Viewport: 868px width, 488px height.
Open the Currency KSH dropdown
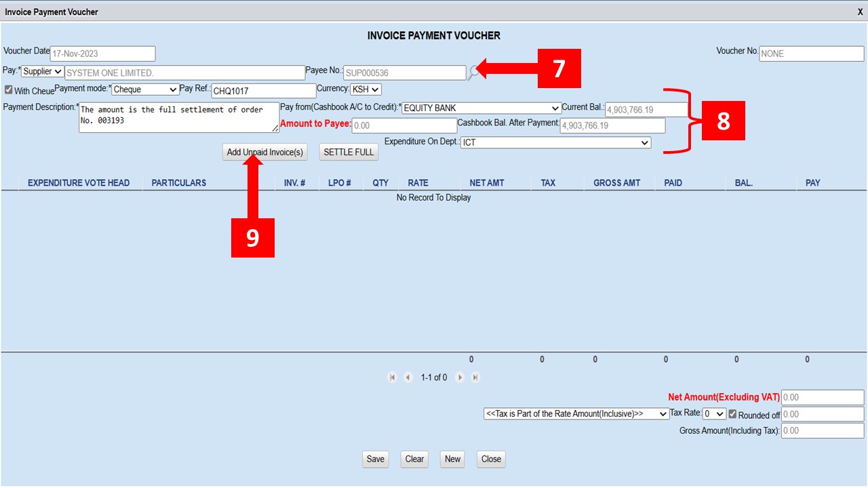pyautogui.click(x=366, y=89)
